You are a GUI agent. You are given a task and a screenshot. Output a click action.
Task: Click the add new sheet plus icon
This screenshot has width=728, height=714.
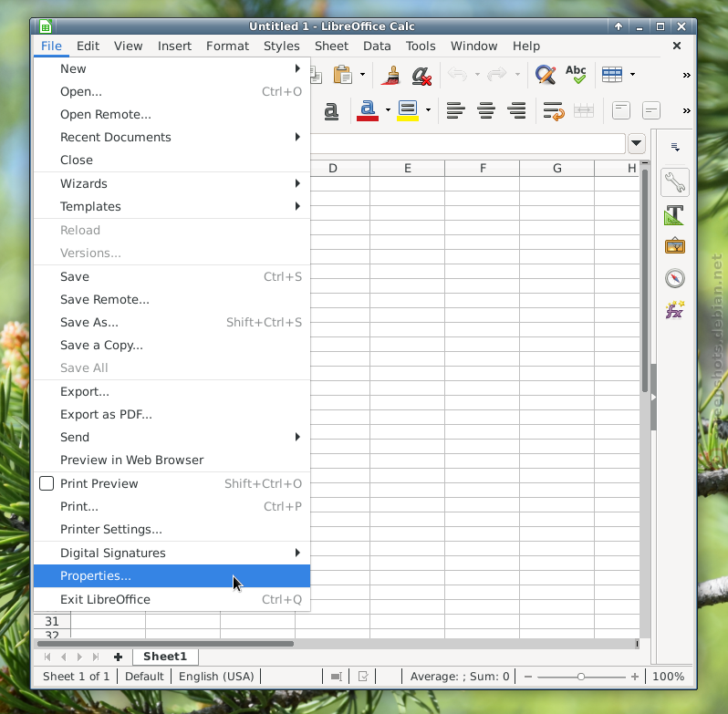(x=118, y=657)
